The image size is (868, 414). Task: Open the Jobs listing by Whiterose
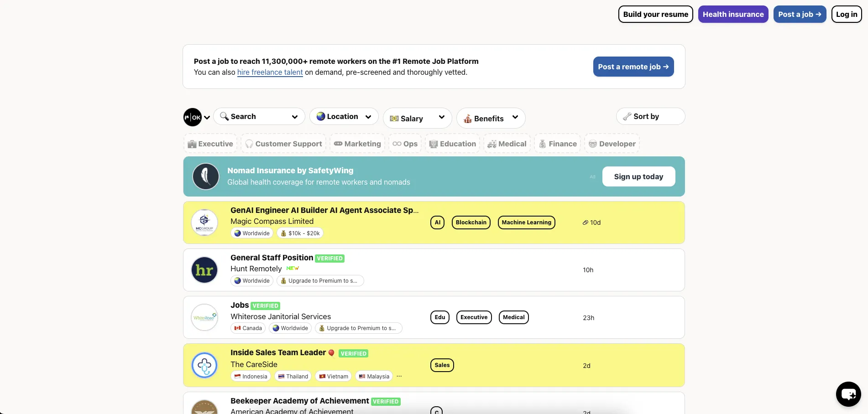240,305
